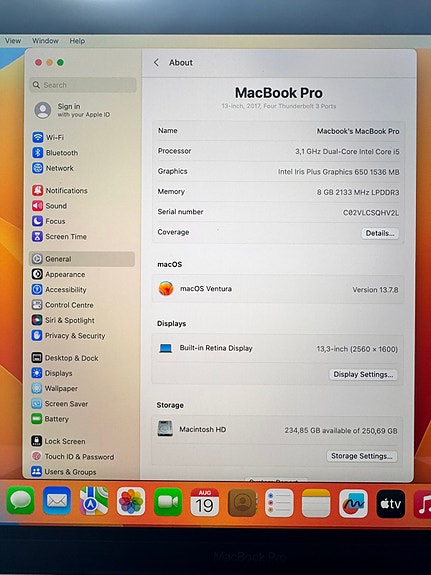The width and height of the screenshot is (431, 575).
Task: Go back using the About chevron
Action: [x=156, y=62]
